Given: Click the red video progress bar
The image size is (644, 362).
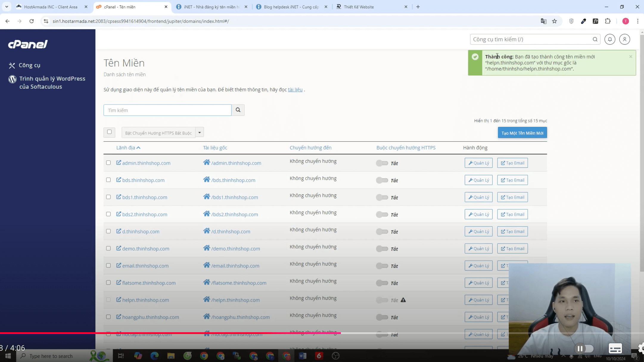Looking at the screenshot, I should (170, 333).
